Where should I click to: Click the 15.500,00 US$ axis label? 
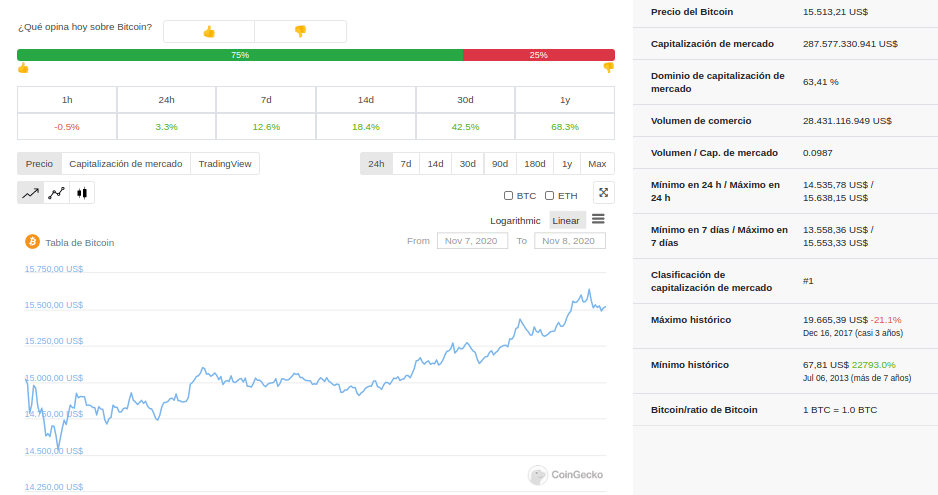[54, 305]
